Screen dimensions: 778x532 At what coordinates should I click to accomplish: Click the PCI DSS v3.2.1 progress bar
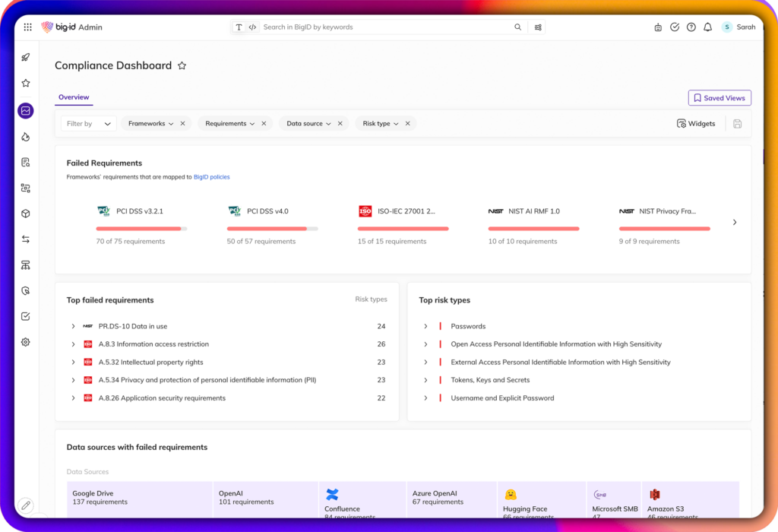[x=141, y=228]
